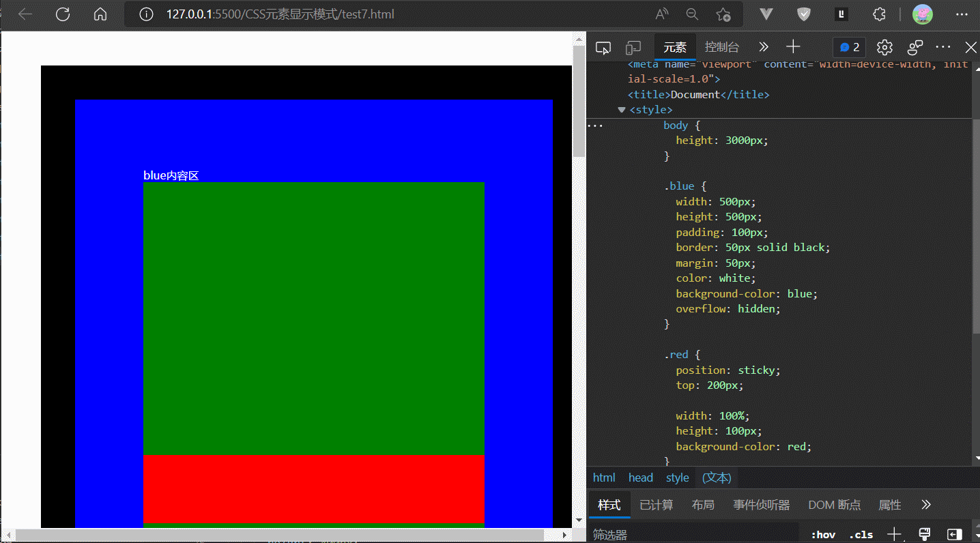Screen dimensions: 980x543
Task: Switch to the DOM 断点 pane tab
Action: [x=835, y=505]
